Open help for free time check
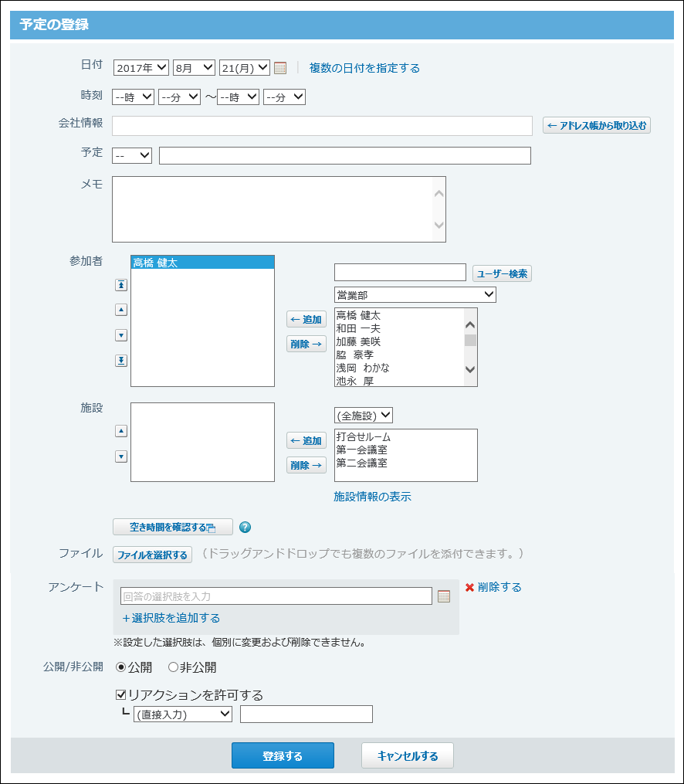Viewport: 684px width, 784px height. [245, 527]
